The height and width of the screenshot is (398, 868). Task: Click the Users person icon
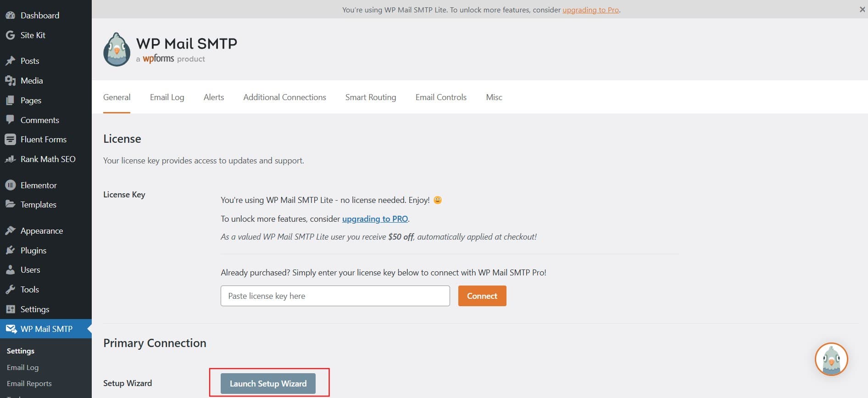pyautogui.click(x=10, y=269)
